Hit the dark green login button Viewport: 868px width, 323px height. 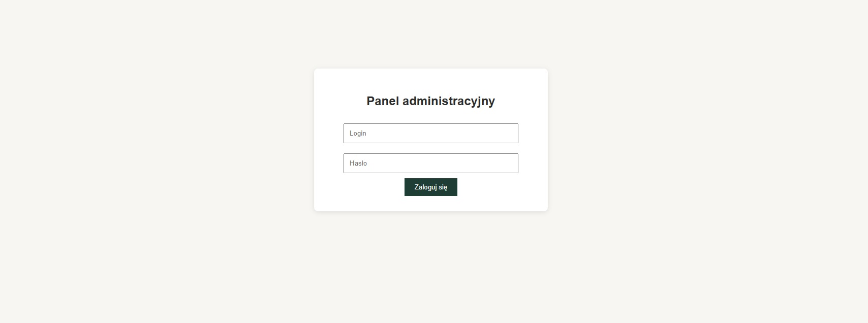[x=430, y=187]
